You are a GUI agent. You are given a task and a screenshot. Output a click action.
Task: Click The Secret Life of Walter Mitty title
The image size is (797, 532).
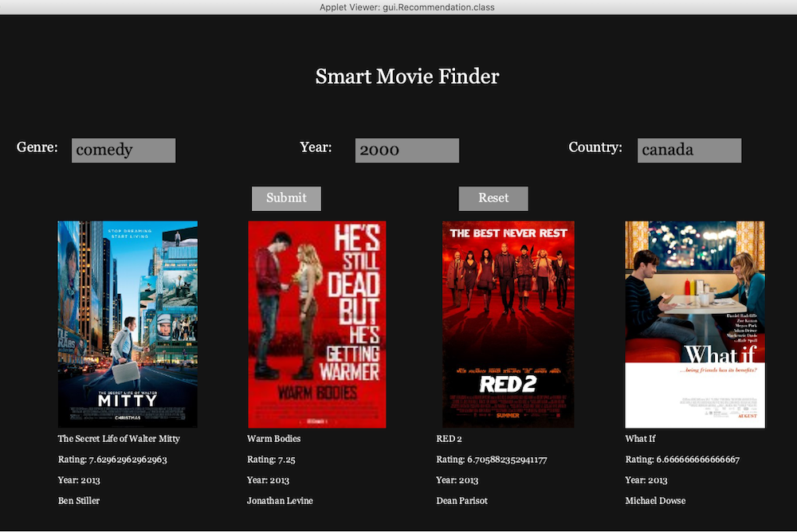[x=119, y=439]
